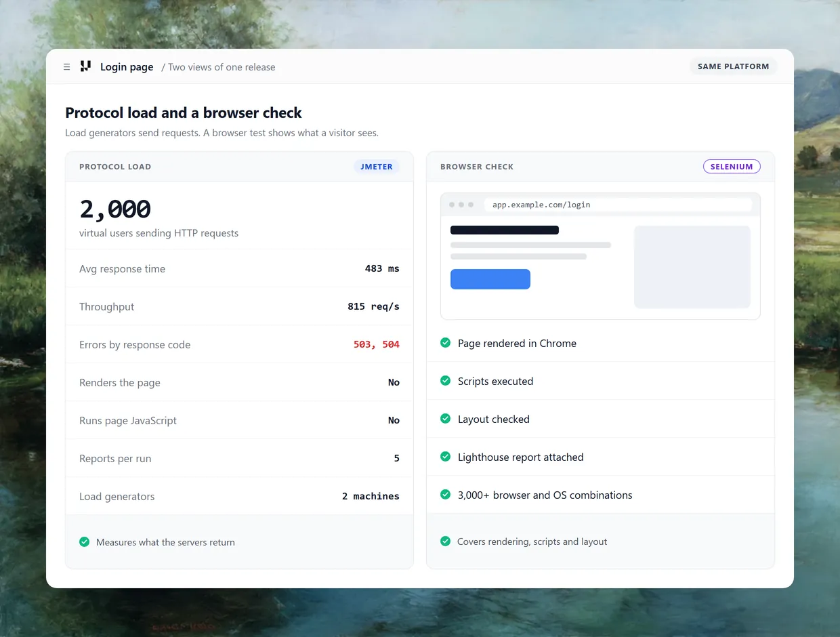Click the green check beside Scripts executed
This screenshot has width=840, height=637.
(445, 381)
